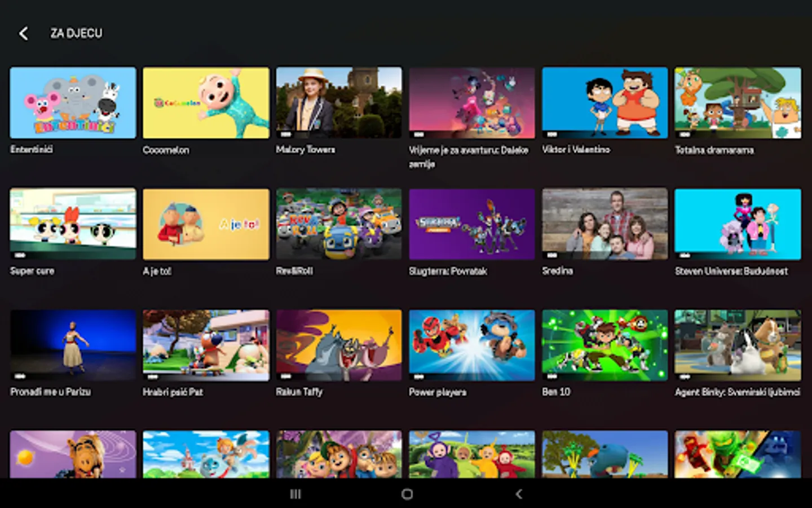The width and height of the screenshot is (812, 508).
Task: Select the Rev&Roll title text
Action: pyautogui.click(x=294, y=271)
